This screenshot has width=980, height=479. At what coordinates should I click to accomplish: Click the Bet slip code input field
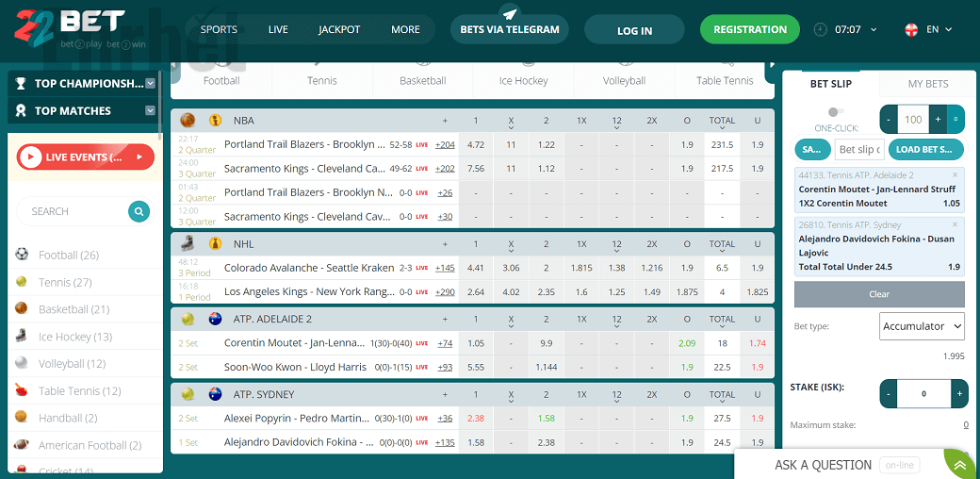[859, 150]
